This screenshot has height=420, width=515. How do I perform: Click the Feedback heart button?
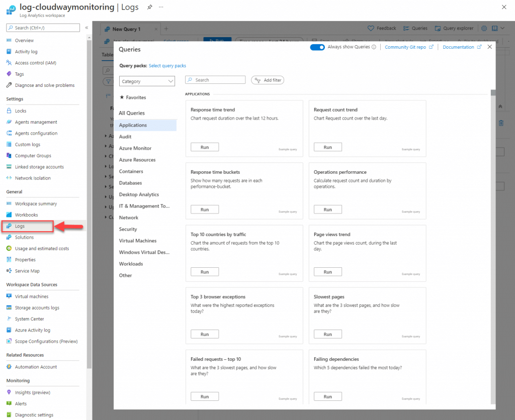[382, 28]
